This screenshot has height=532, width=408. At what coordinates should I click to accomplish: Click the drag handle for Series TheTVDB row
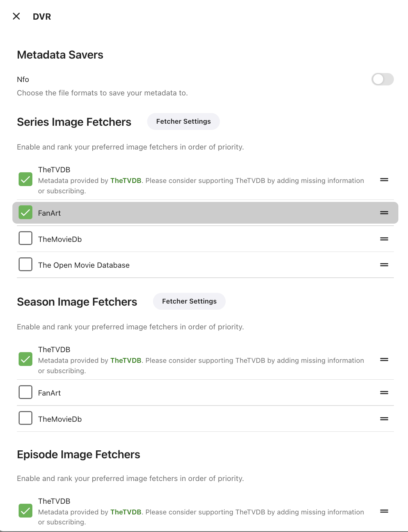(384, 180)
